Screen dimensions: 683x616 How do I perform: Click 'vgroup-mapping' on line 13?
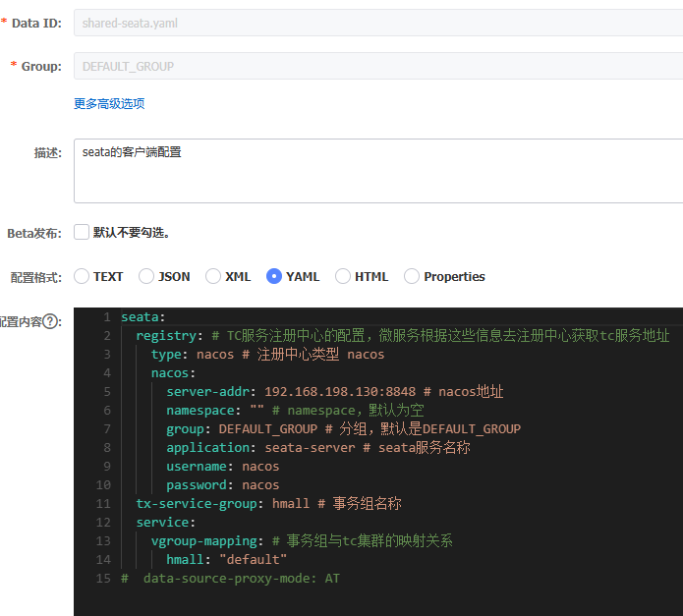(203, 541)
